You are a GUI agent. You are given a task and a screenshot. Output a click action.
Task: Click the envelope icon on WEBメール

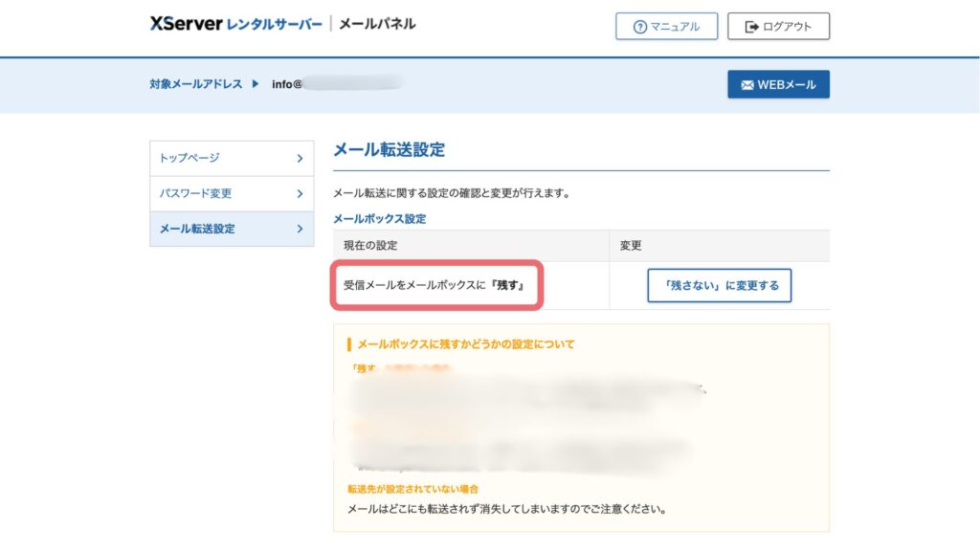tap(747, 85)
